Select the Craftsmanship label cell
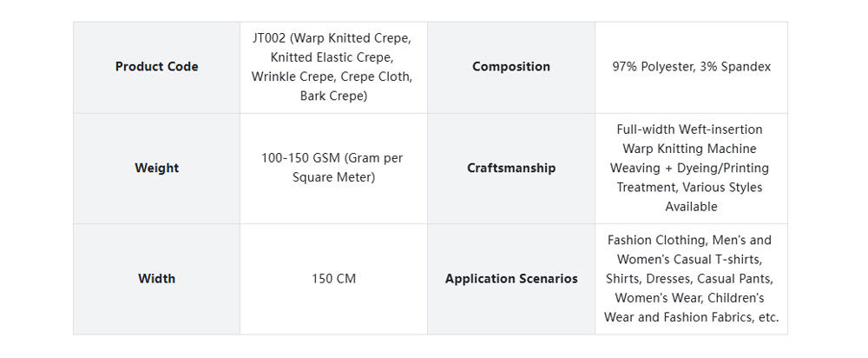 tap(510, 168)
